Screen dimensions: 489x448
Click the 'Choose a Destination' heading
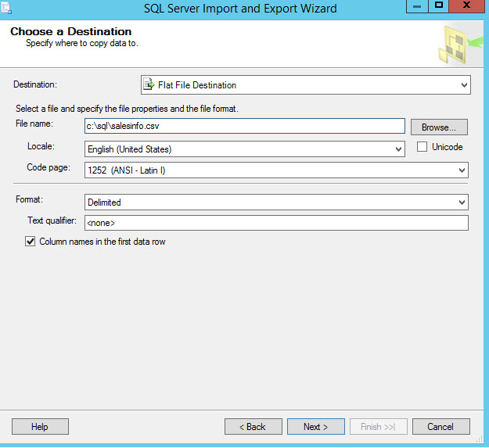[x=70, y=31]
